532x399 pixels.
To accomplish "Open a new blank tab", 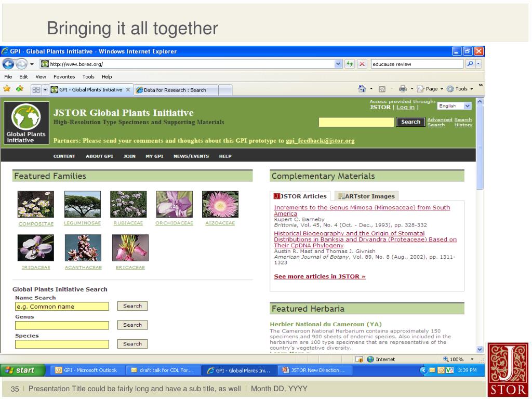I will (225, 90).
